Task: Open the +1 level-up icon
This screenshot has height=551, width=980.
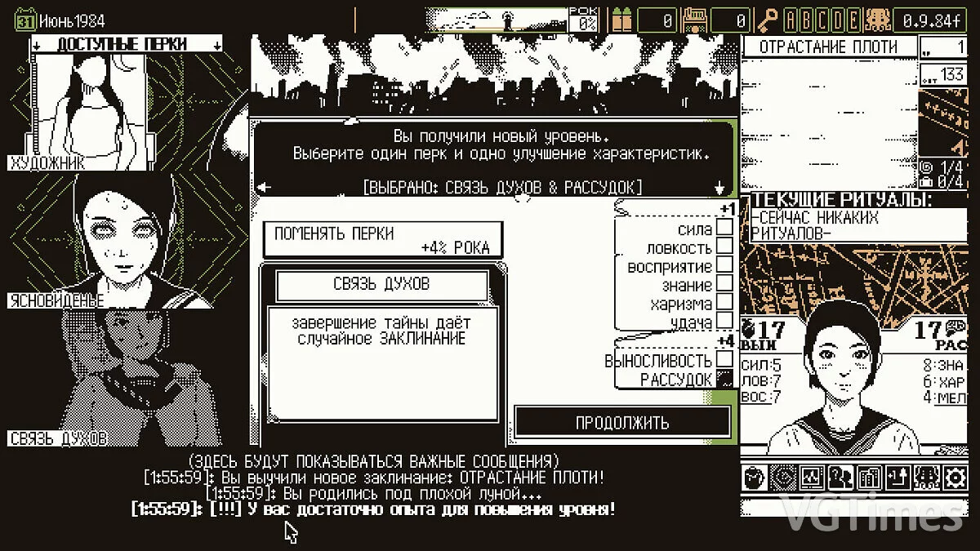Action: (x=897, y=477)
